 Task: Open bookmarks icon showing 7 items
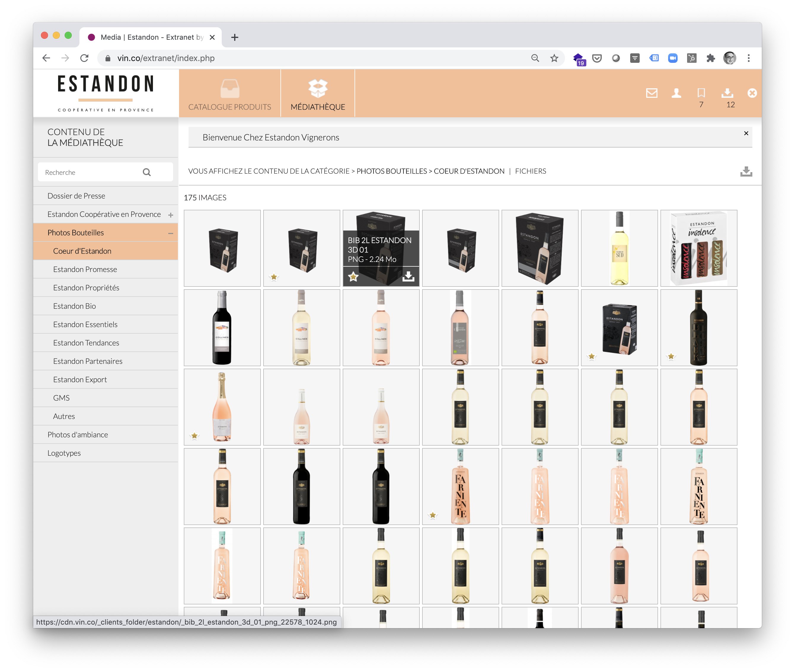(701, 93)
